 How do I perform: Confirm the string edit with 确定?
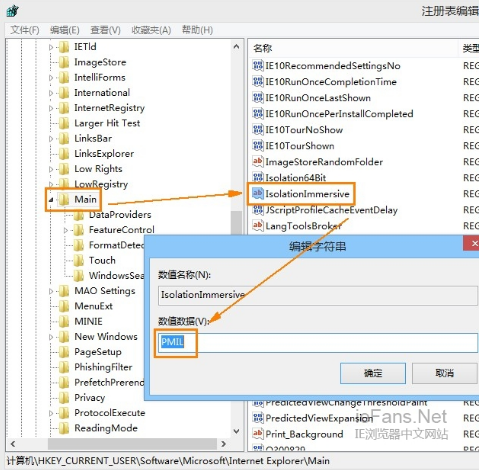click(373, 373)
